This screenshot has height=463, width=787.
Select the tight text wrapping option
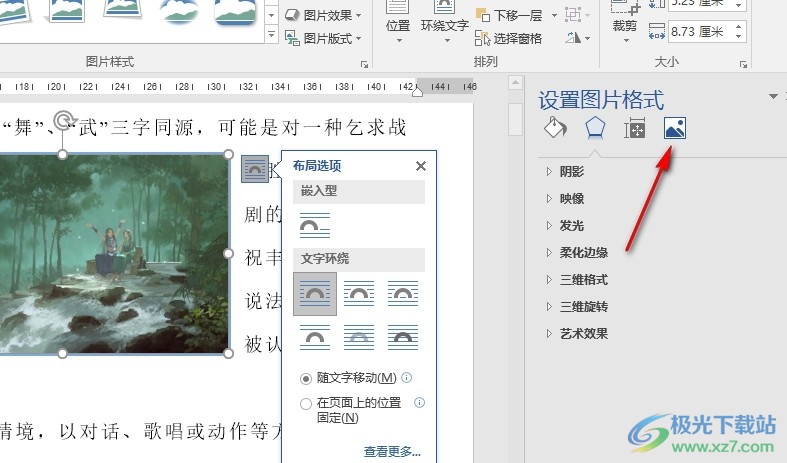pos(359,294)
